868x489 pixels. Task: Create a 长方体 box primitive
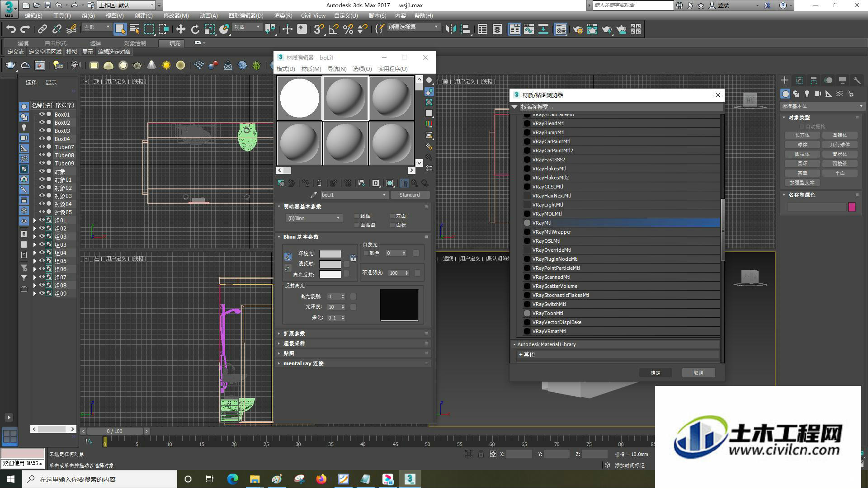pos(802,135)
